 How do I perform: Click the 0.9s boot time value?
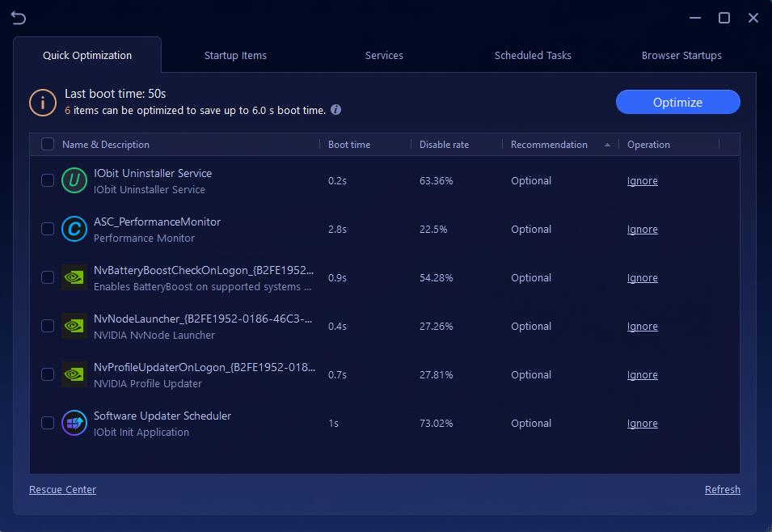pyautogui.click(x=337, y=278)
